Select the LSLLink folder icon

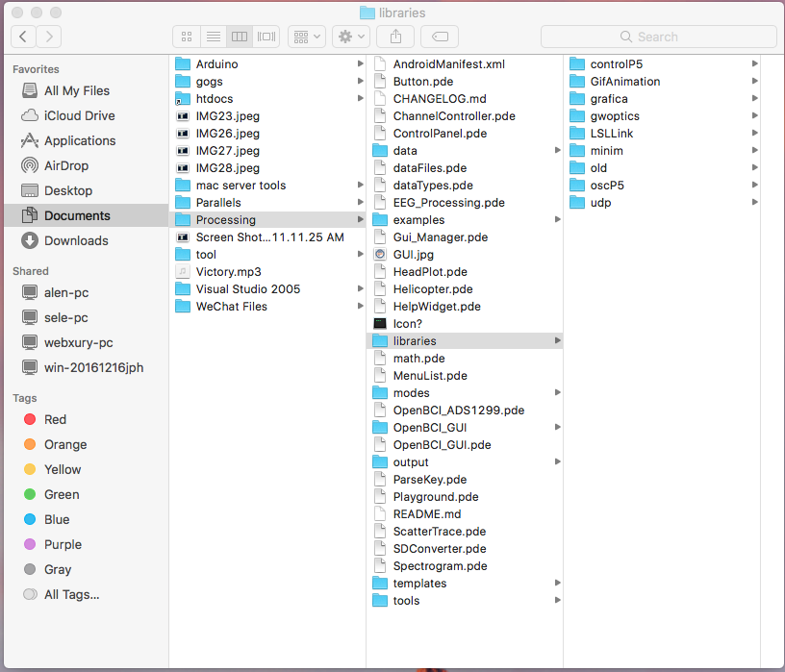point(577,133)
